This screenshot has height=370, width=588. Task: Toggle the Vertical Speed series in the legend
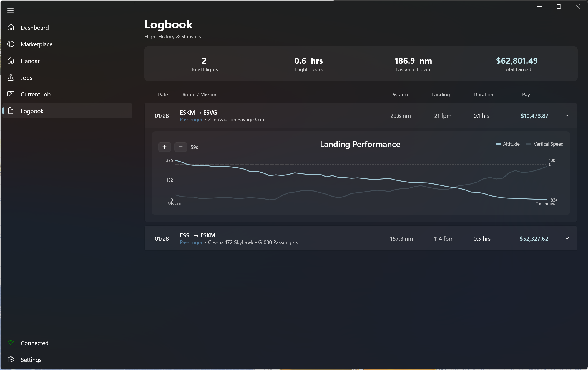point(545,144)
